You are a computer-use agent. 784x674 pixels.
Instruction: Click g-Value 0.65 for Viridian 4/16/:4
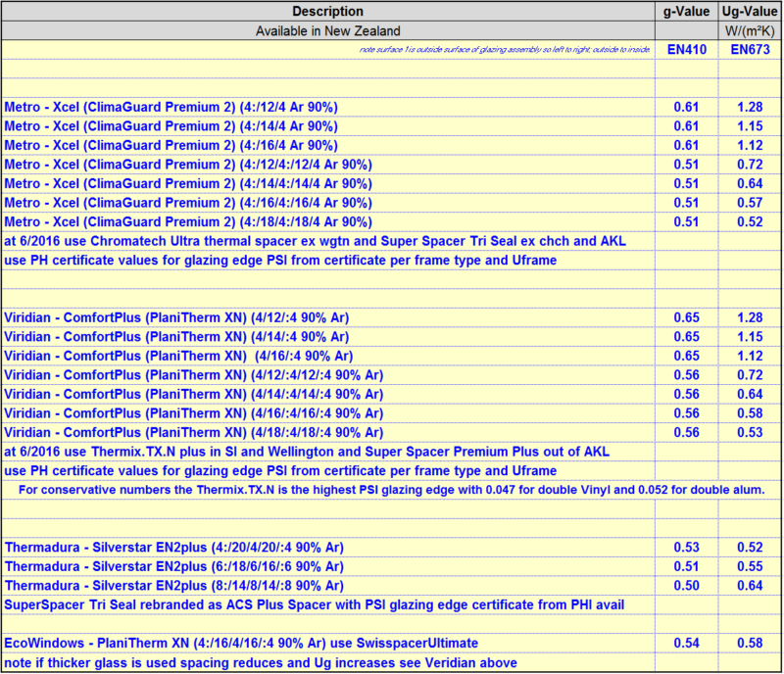click(685, 356)
